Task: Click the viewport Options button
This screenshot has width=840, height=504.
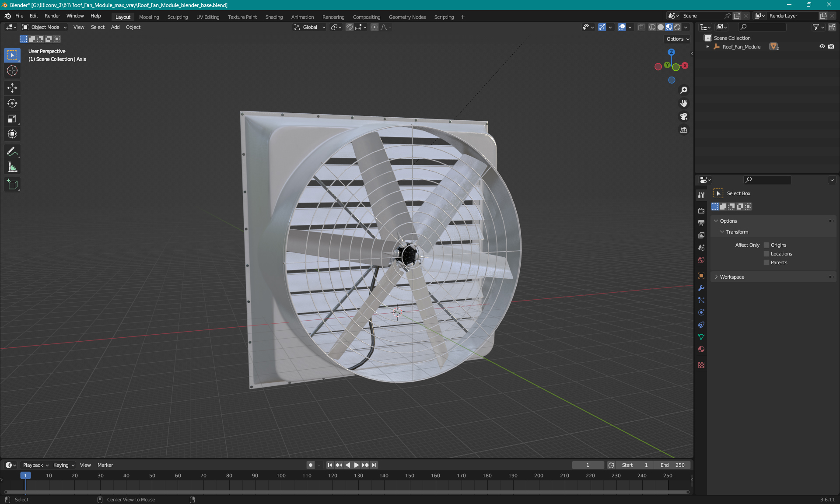Action: click(x=677, y=39)
